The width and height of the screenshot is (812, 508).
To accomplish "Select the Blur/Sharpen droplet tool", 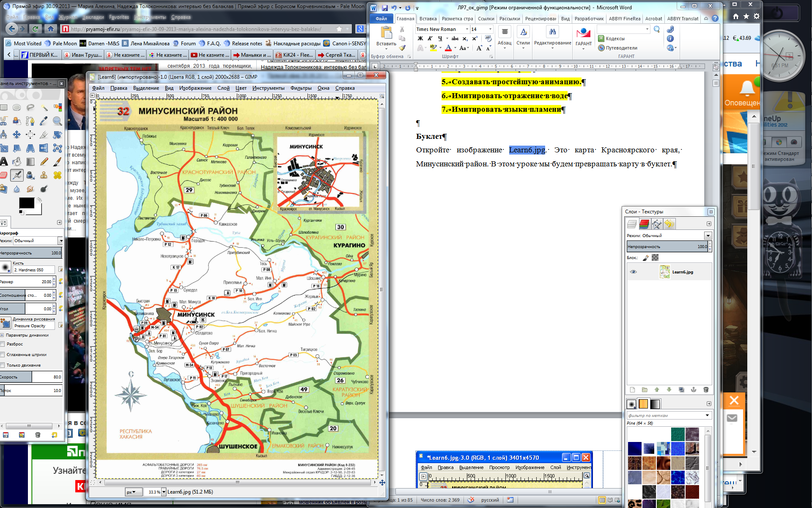I will click(x=17, y=189).
